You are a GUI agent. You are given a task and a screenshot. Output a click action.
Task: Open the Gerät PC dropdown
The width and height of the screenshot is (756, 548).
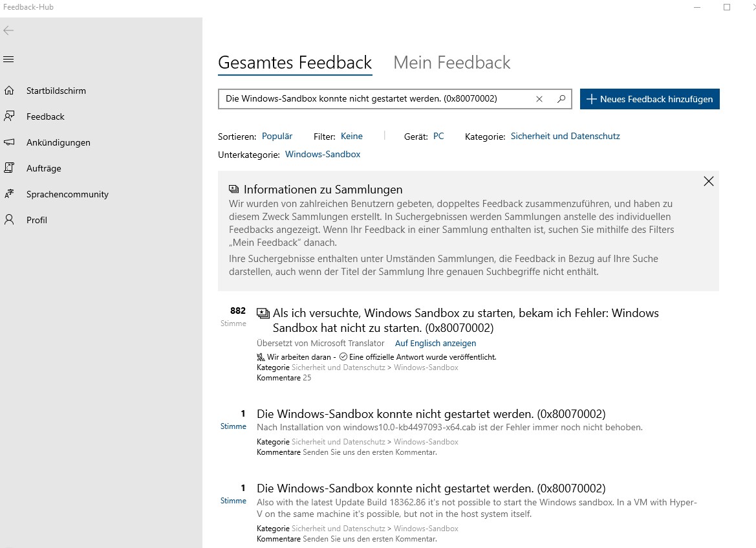(x=438, y=136)
